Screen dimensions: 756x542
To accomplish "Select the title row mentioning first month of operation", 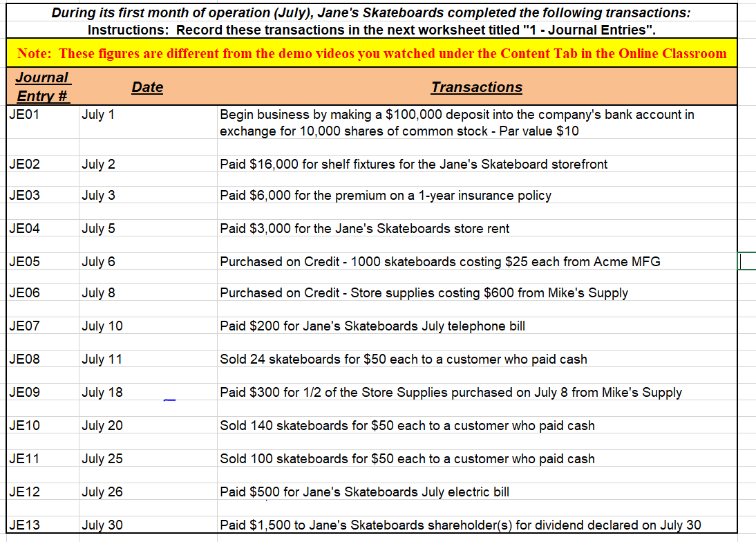I will (373, 12).
